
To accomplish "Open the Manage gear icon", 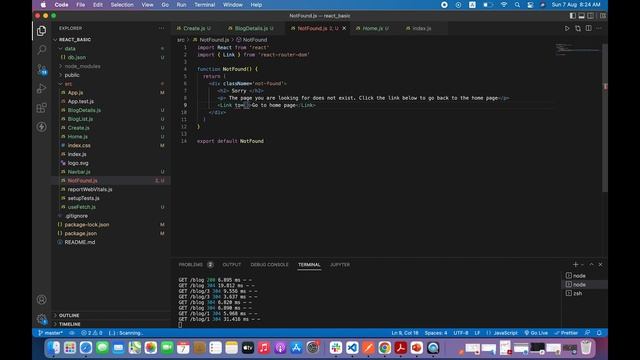I will coord(41,318).
